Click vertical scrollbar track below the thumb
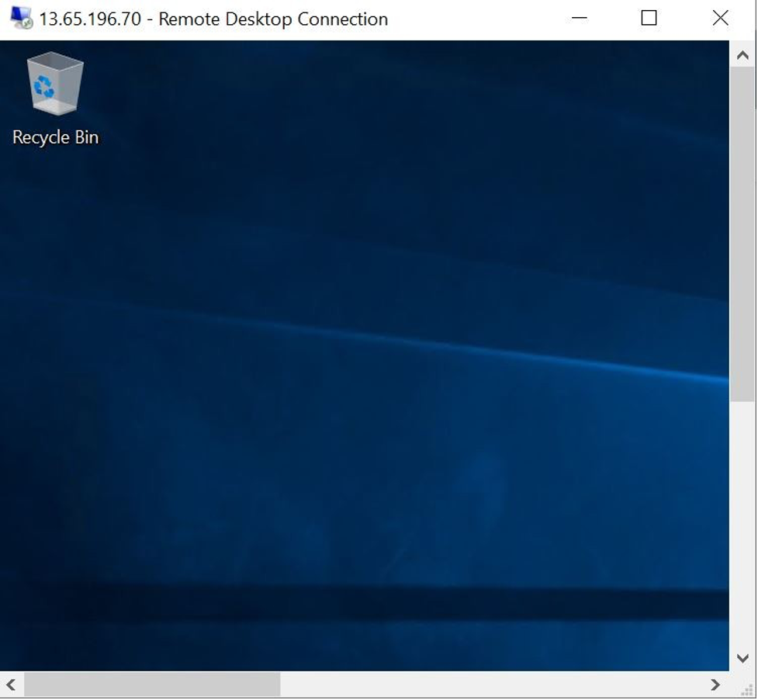758x700 pixels. pos(742,528)
